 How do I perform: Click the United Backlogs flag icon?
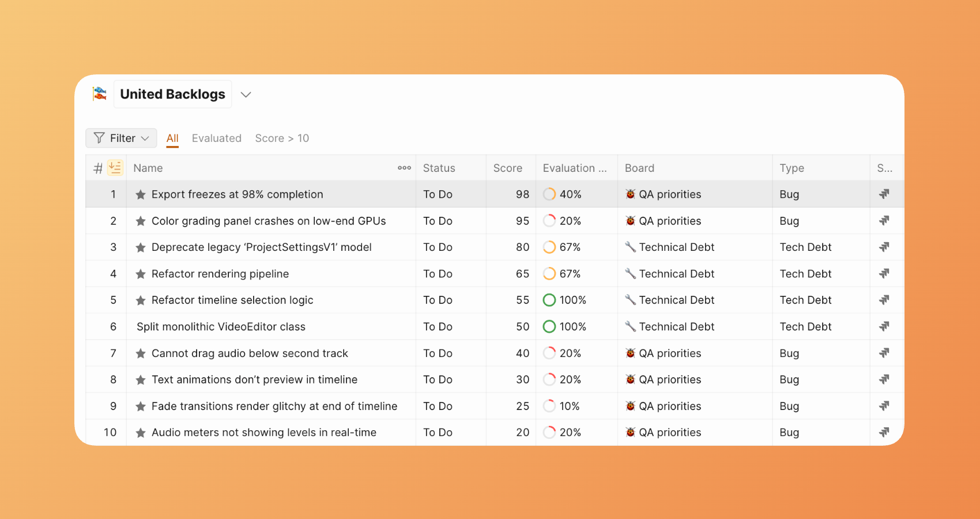[x=100, y=93]
